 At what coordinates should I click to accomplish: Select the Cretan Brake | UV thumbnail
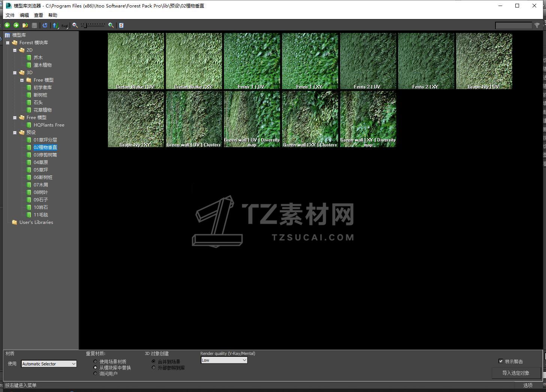pyautogui.click(x=136, y=61)
